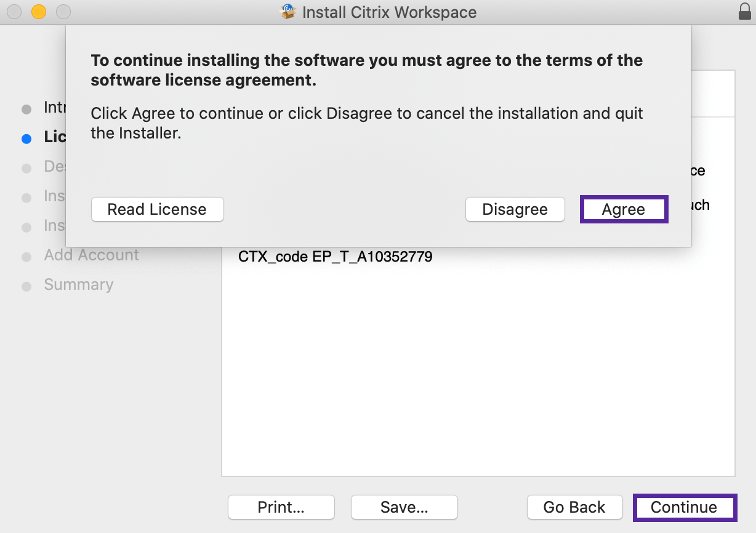The height and width of the screenshot is (533, 756).
Task: Select the Summary step in sidebar
Action: coord(78,284)
